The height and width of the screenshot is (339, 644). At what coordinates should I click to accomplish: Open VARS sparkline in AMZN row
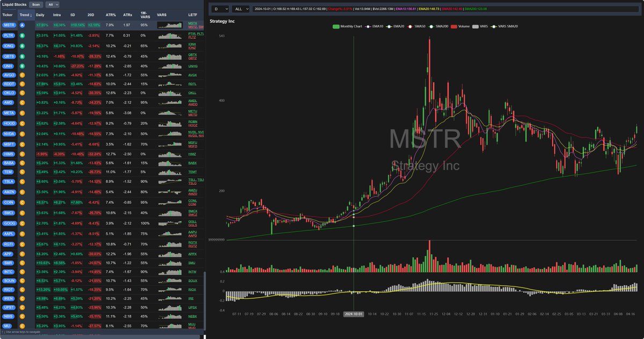(171, 191)
